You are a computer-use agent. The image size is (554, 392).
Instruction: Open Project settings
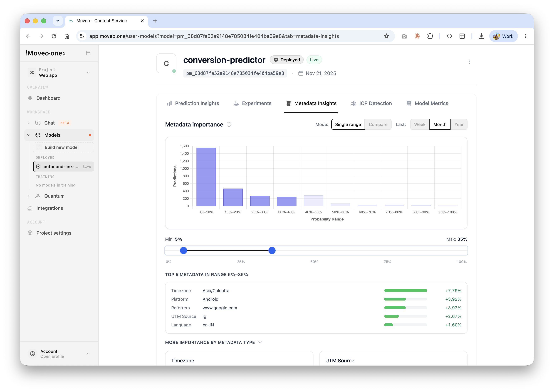[x=54, y=233]
